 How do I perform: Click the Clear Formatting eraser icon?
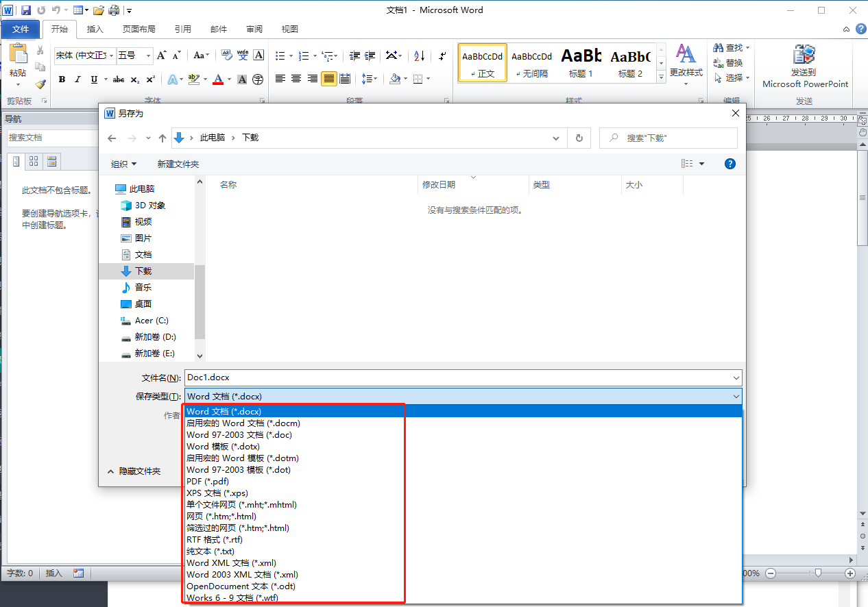(226, 55)
